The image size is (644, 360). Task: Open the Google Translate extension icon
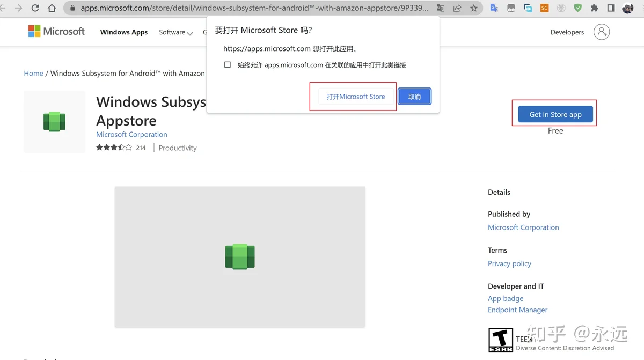(x=494, y=8)
